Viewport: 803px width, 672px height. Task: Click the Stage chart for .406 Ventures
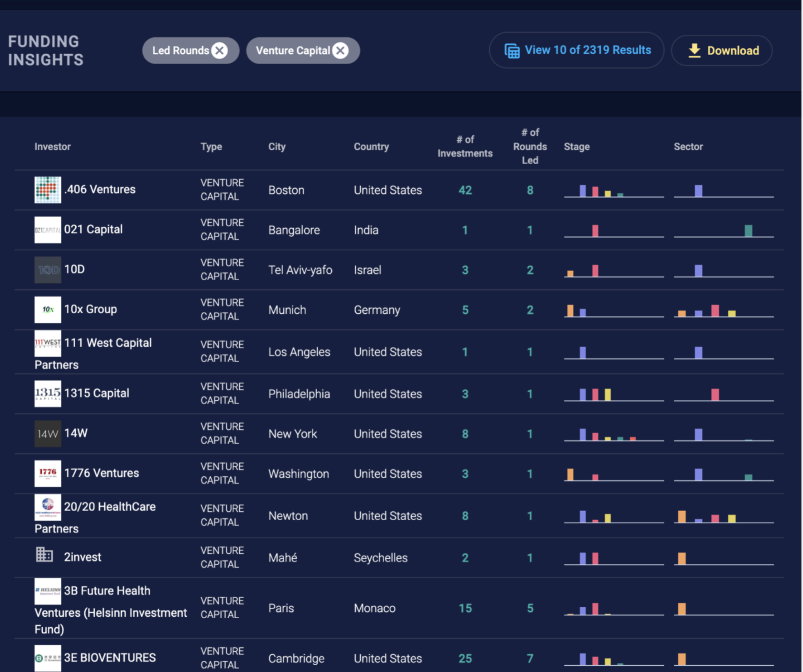click(x=614, y=191)
